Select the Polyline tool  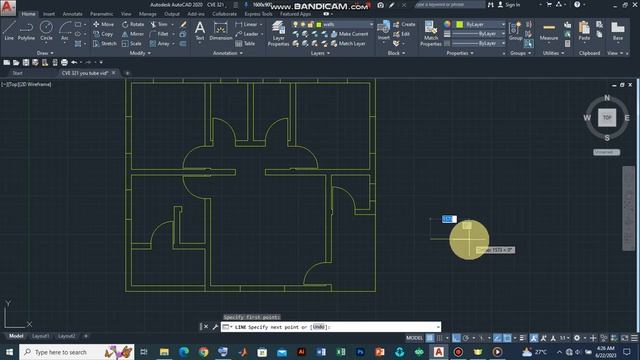coord(26,31)
